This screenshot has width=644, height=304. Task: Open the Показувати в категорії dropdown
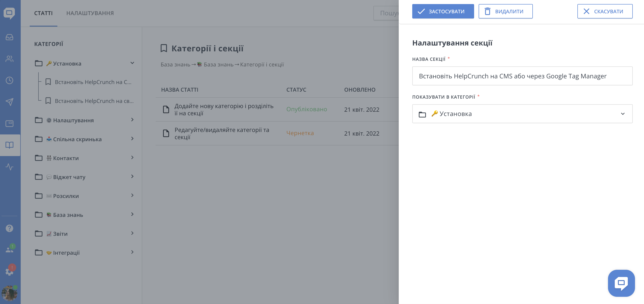point(522,114)
